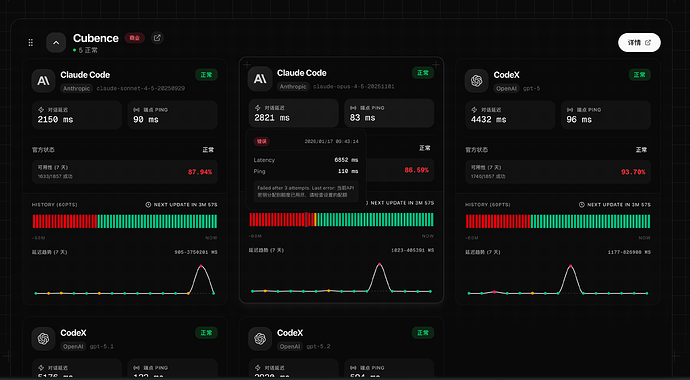This screenshot has height=380, width=690.
Task: Click the Anthropic logo on claude-sonnet card
Action: coord(43,80)
